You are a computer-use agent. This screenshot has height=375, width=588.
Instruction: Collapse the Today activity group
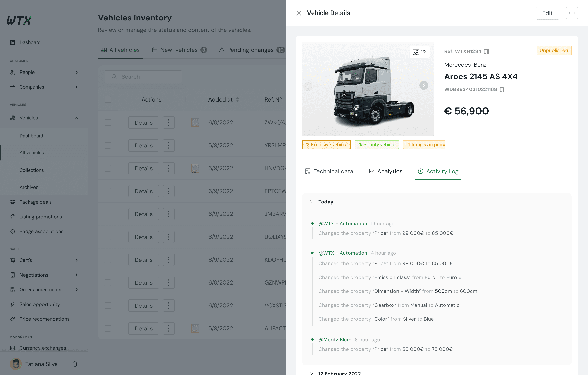pos(311,202)
